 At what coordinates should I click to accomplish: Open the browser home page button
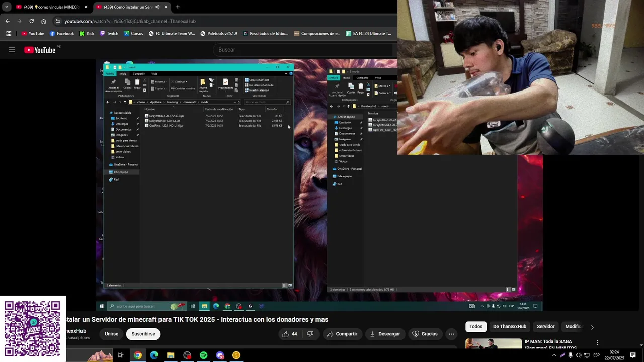click(43, 21)
